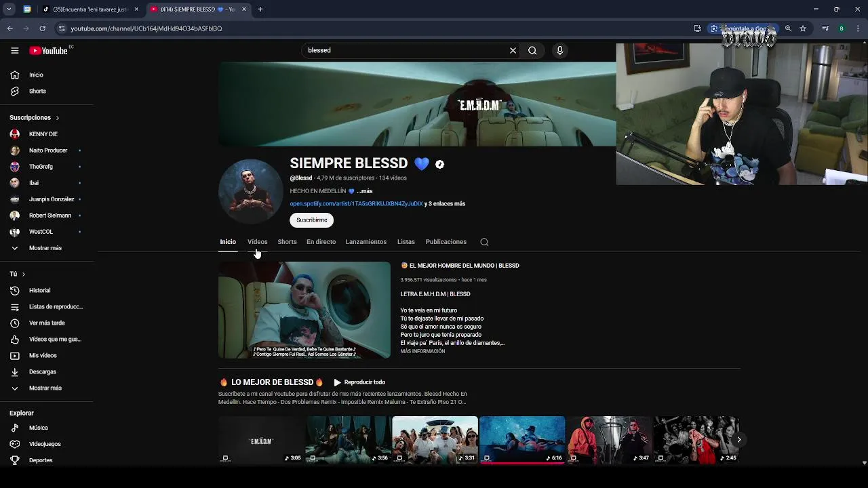Switch to the En directo tab
The width and height of the screenshot is (868, 488).
tap(321, 242)
